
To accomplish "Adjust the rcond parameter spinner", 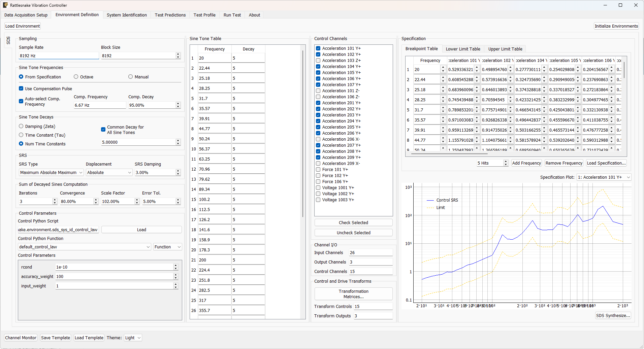I will [x=175, y=267].
